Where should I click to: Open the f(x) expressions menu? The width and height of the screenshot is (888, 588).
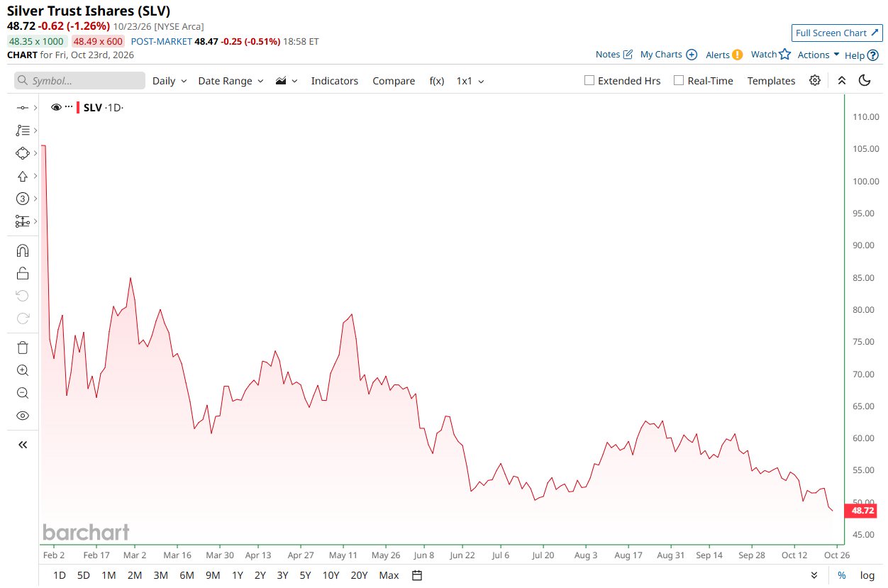437,81
